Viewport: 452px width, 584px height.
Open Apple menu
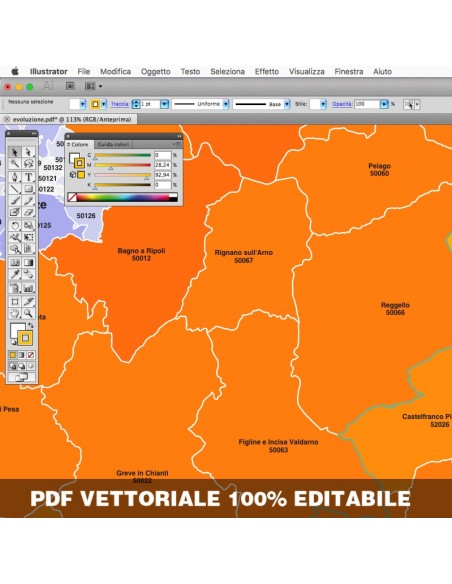tap(15, 71)
